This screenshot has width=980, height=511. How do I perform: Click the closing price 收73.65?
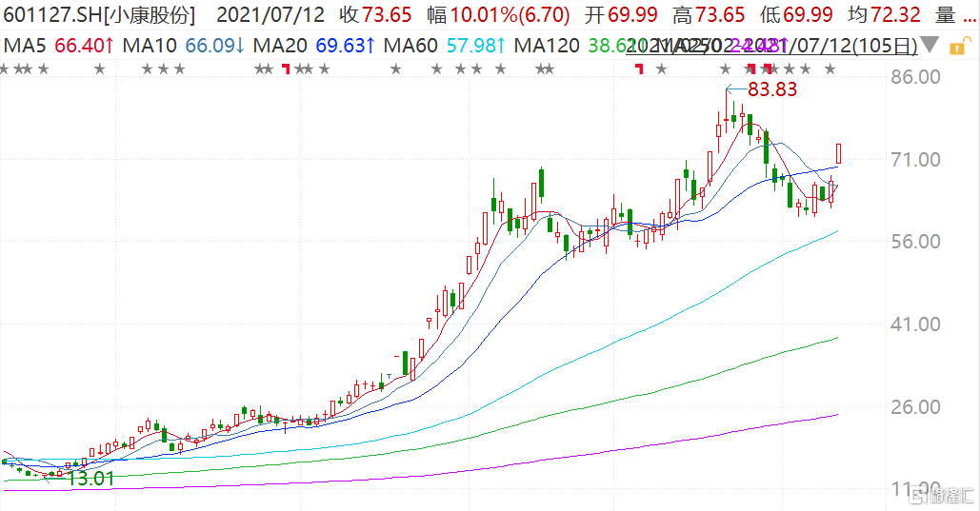coord(375,14)
